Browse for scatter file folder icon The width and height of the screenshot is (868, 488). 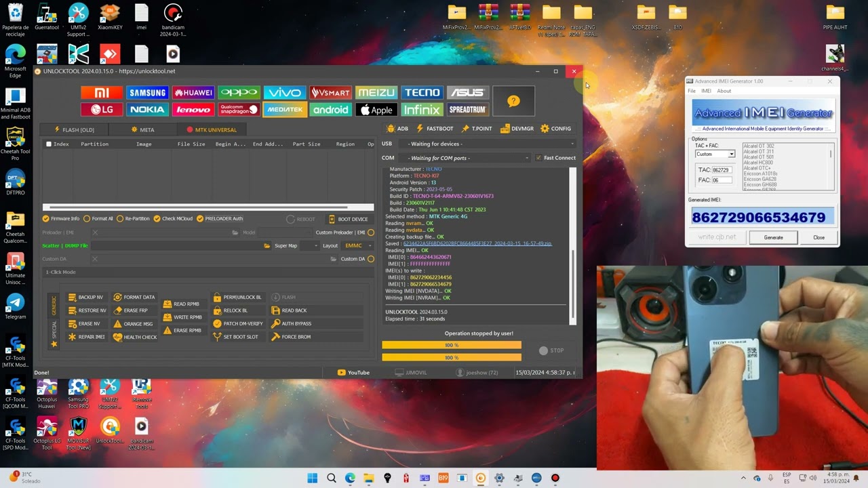[x=267, y=246]
